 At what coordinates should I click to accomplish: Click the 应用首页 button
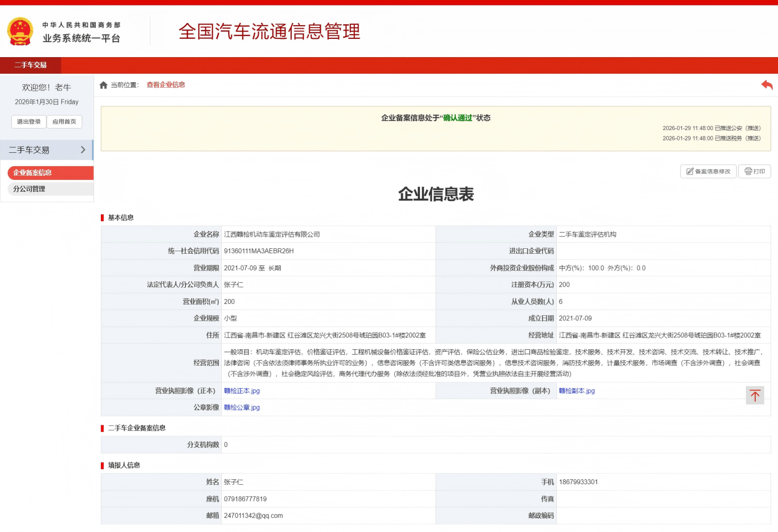tap(65, 122)
